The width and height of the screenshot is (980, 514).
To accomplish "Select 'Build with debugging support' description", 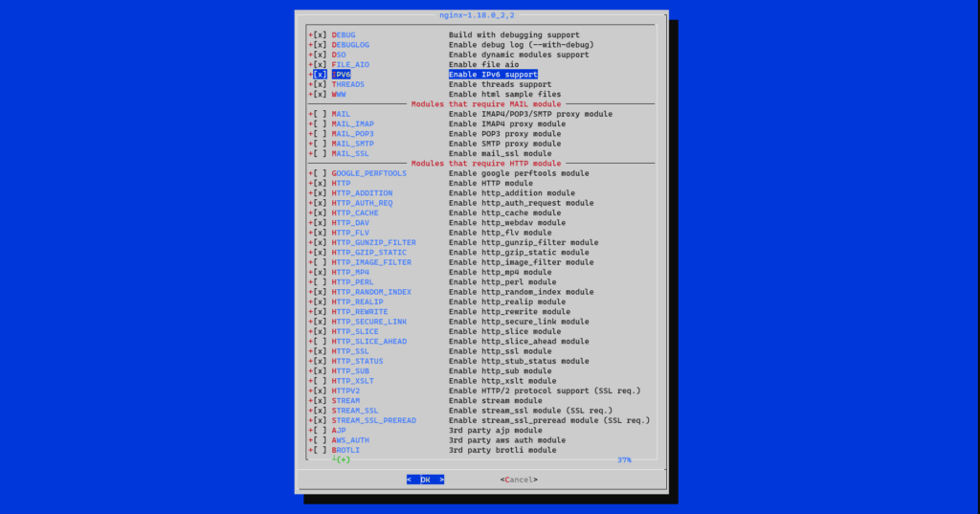I will pyautogui.click(x=514, y=35).
